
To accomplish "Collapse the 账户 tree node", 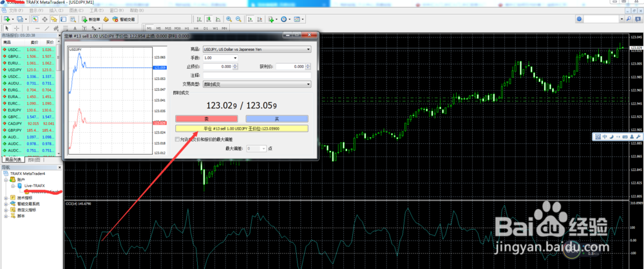I will 6,180.
